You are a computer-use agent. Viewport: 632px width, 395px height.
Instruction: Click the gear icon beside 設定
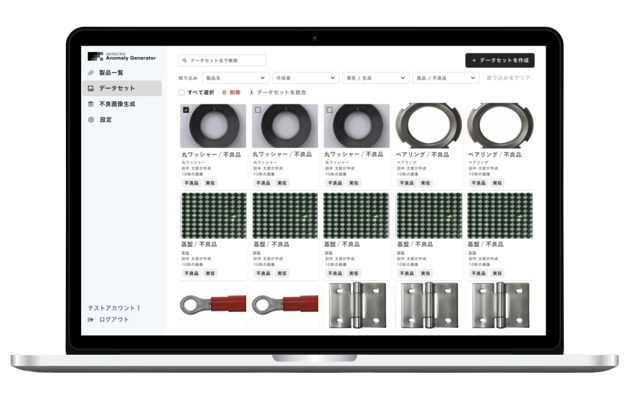pos(91,120)
